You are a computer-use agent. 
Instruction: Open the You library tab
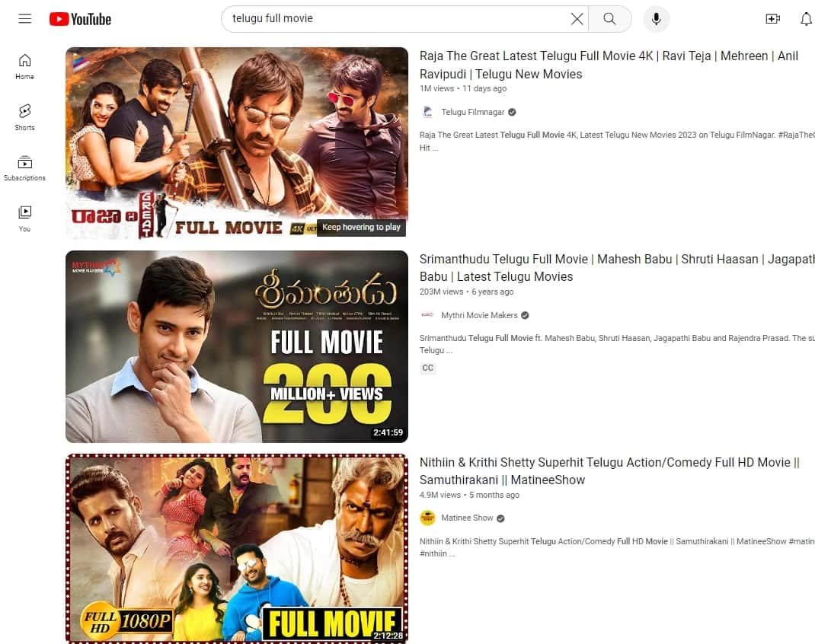click(25, 218)
